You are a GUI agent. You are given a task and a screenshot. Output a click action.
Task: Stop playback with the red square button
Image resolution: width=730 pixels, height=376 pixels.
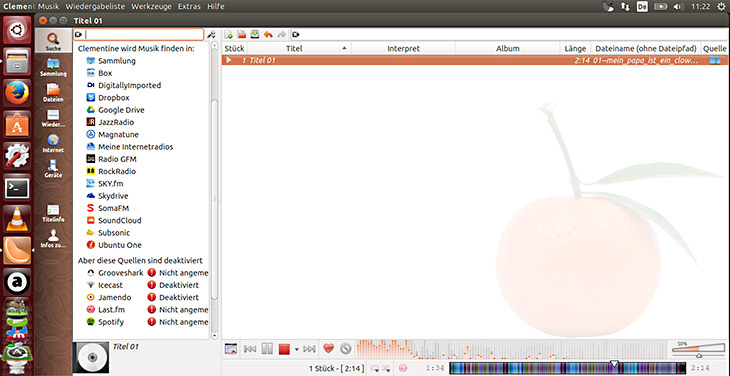(x=284, y=349)
